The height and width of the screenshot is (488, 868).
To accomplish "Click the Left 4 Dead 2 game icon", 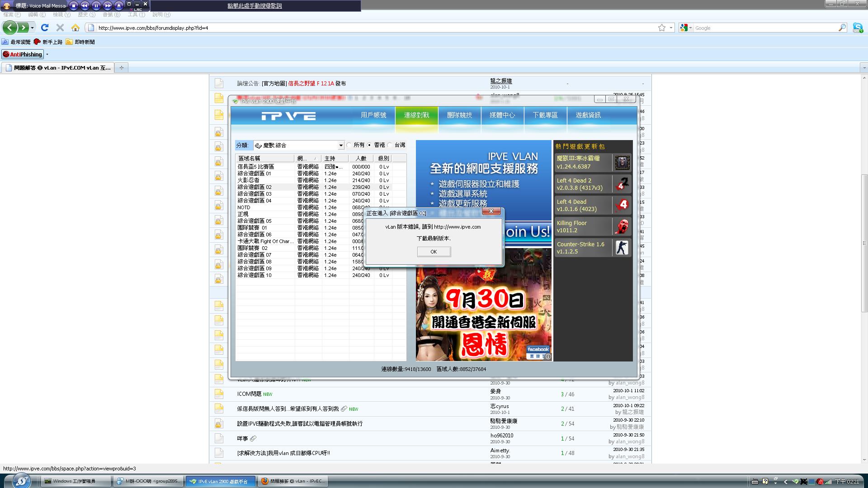I will (x=622, y=184).
